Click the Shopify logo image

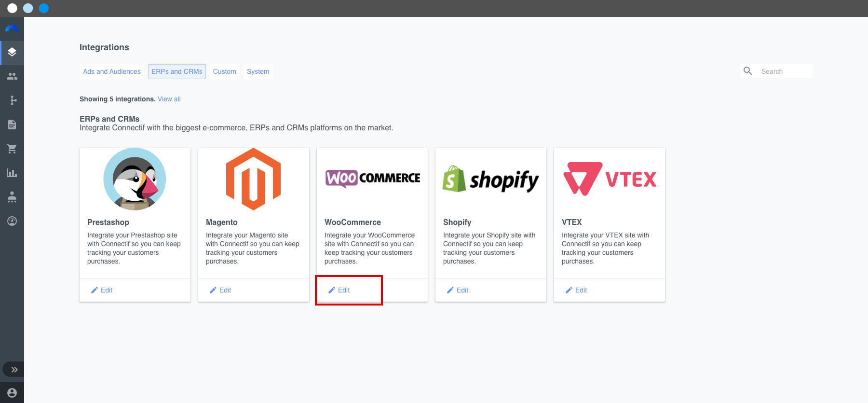pyautogui.click(x=491, y=180)
